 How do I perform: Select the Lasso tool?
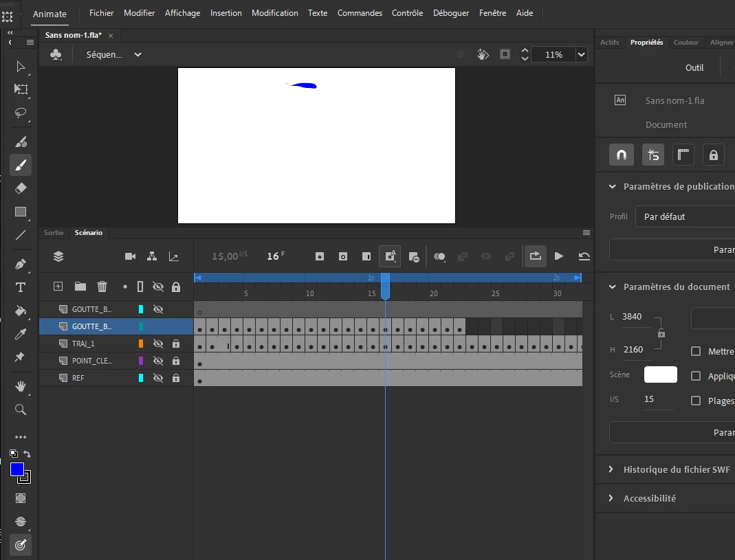pos(21,113)
